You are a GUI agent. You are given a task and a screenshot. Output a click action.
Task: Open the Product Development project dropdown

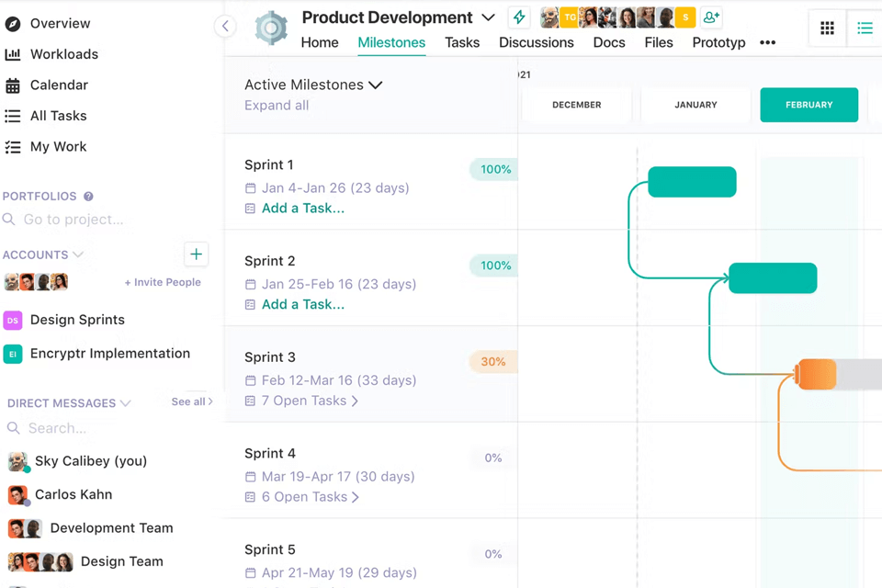[x=488, y=17]
